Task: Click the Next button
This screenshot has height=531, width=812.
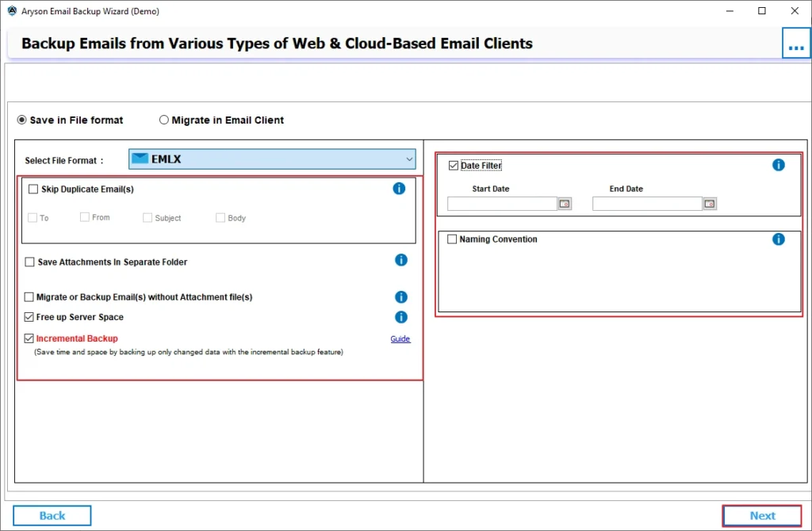Action: [762, 515]
